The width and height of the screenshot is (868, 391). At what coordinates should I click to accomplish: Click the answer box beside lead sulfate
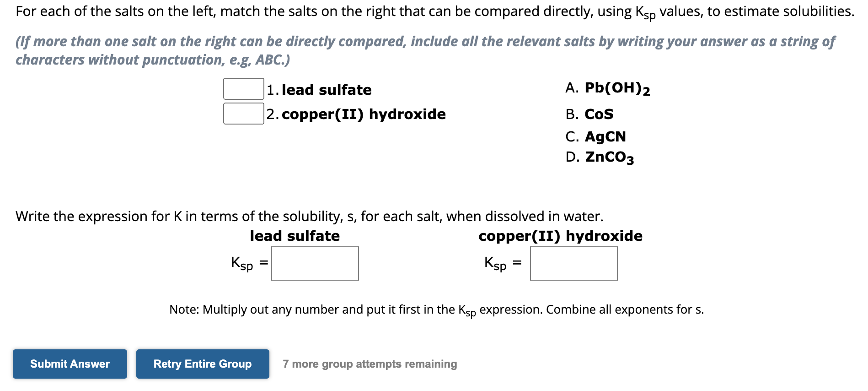click(x=243, y=90)
